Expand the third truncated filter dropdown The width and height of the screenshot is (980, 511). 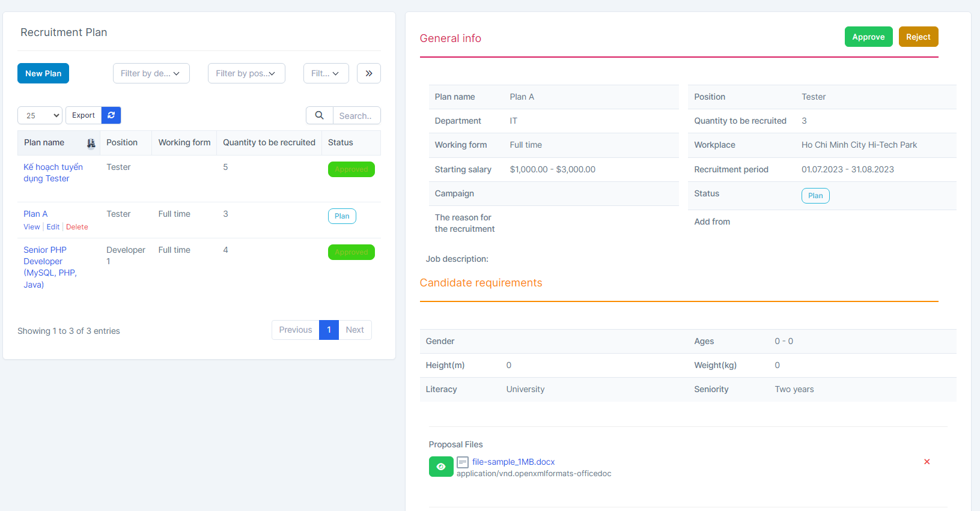point(326,73)
